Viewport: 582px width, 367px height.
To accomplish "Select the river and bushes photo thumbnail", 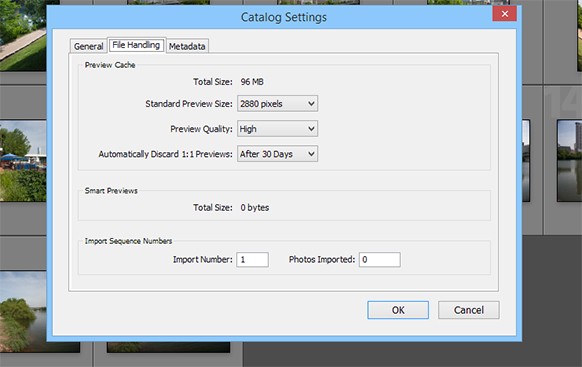I will pos(23,312).
